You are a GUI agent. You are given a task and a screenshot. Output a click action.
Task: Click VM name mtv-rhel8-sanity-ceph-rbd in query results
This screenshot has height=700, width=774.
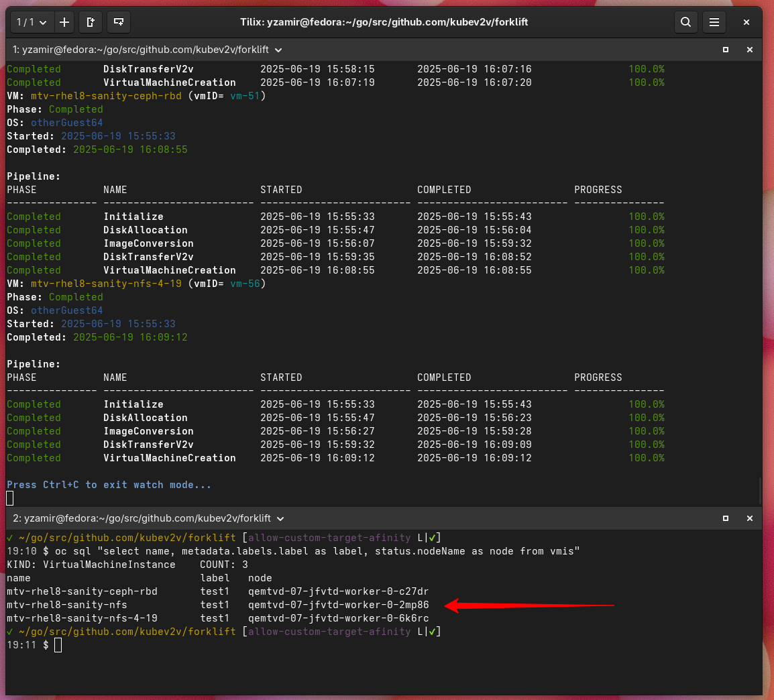(x=82, y=591)
